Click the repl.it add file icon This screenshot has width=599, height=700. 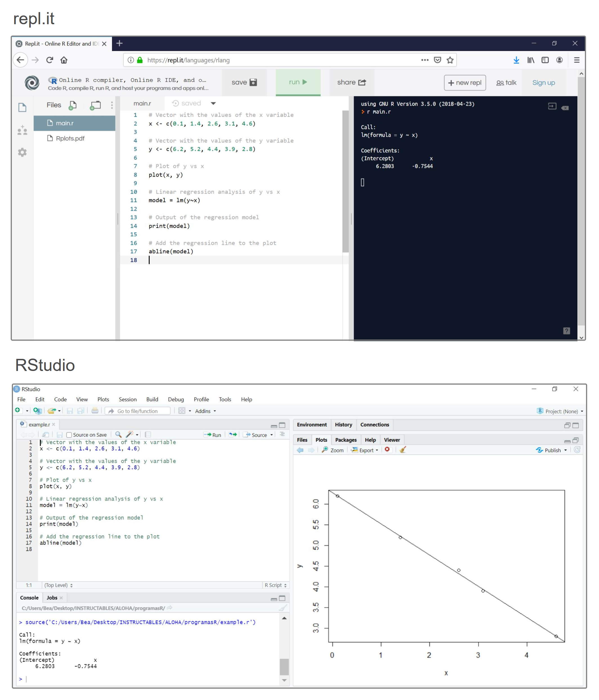(x=72, y=105)
